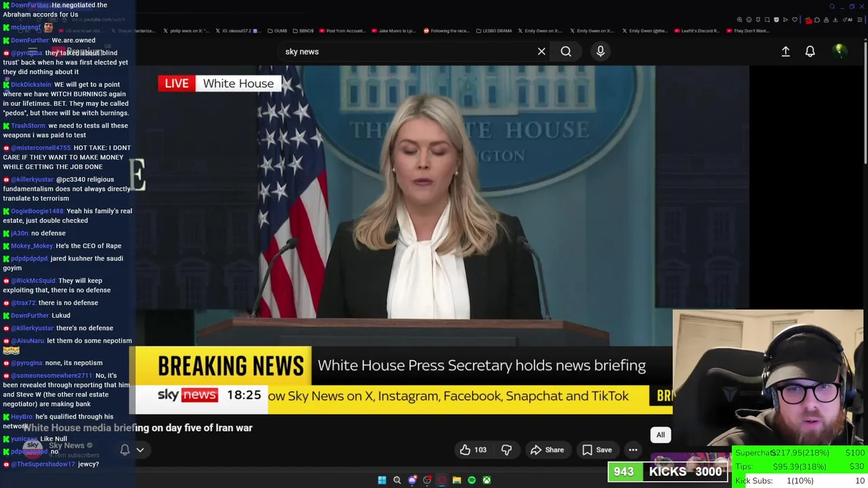Image resolution: width=868 pixels, height=488 pixels.
Task: Click the browser zoom magnifier toolbar icon
Action: [740, 20]
